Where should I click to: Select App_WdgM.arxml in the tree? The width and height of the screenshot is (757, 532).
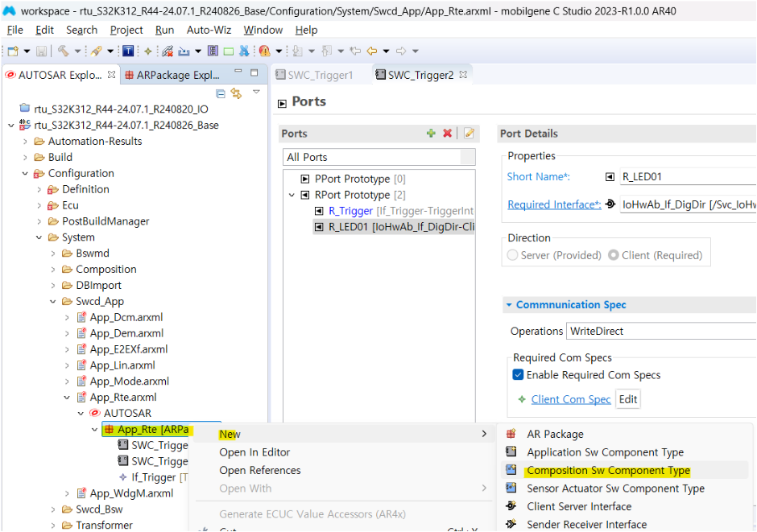131,493
